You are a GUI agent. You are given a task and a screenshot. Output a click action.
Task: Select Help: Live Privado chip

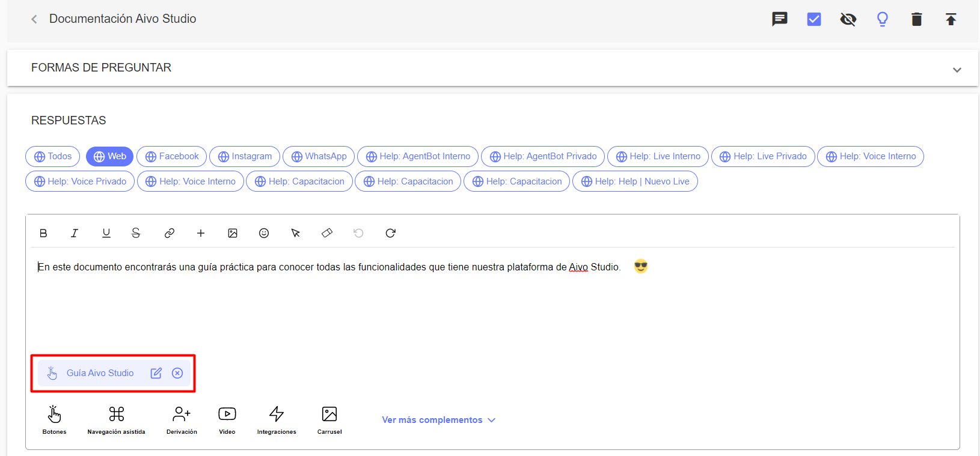coord(764,156)
